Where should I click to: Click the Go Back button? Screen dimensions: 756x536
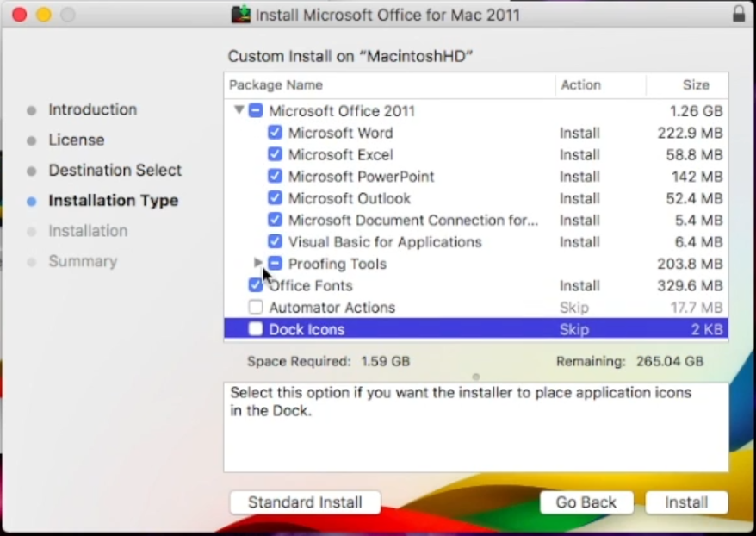tap(586, 502)
